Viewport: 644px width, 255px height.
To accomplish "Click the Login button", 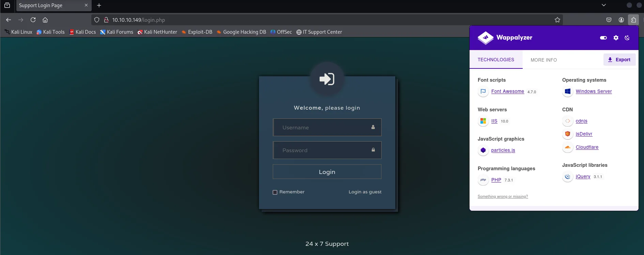I will click(x=327, y=172).
